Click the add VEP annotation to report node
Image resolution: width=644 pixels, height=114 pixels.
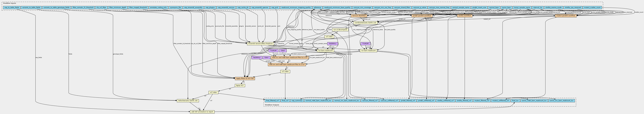tap(202, 112)
